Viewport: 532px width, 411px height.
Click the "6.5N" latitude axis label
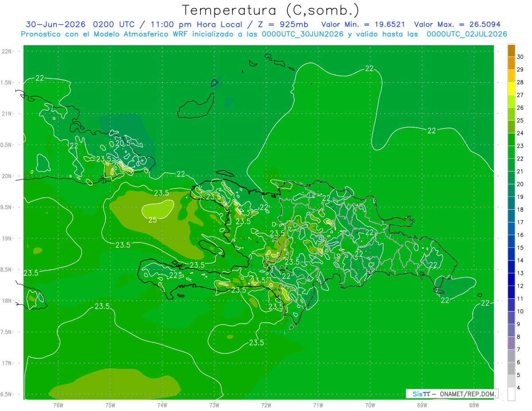point(6,394)
